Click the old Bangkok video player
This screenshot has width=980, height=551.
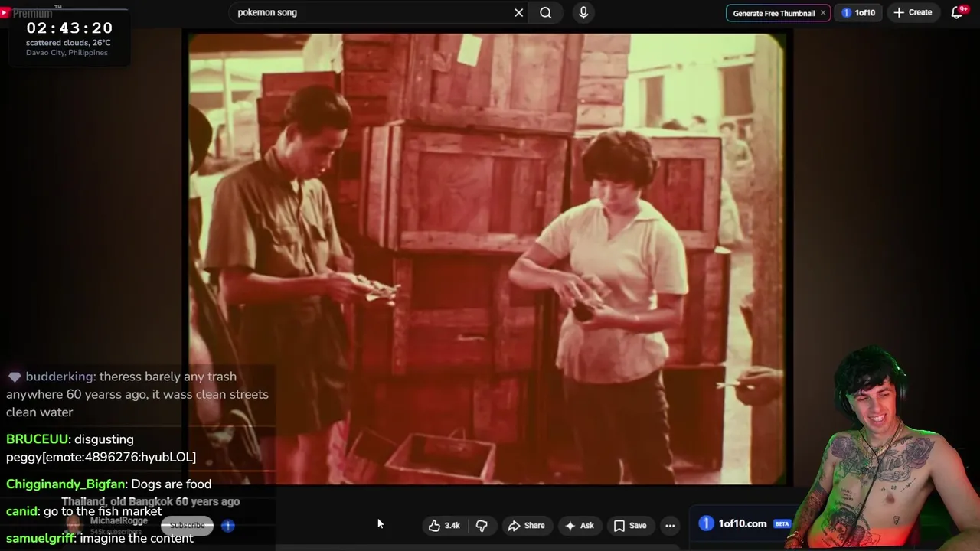(x=487, y=259)
